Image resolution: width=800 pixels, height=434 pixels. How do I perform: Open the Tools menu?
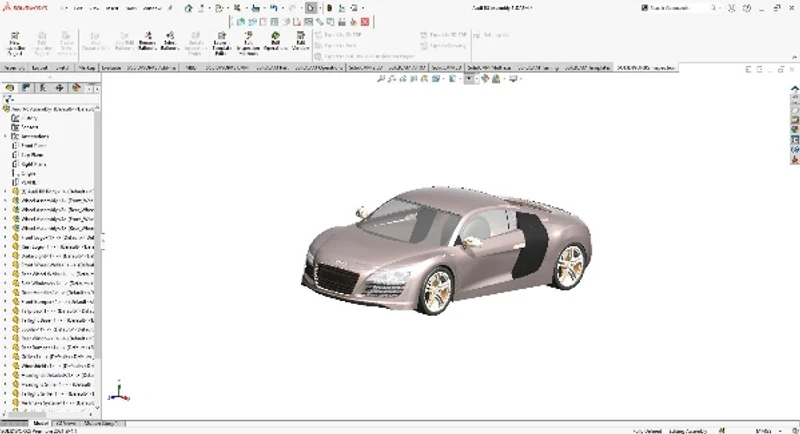131,8
